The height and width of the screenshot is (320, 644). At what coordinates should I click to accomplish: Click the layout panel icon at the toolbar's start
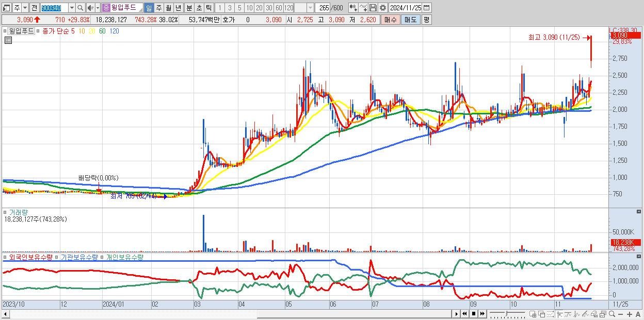click(6, 8)
